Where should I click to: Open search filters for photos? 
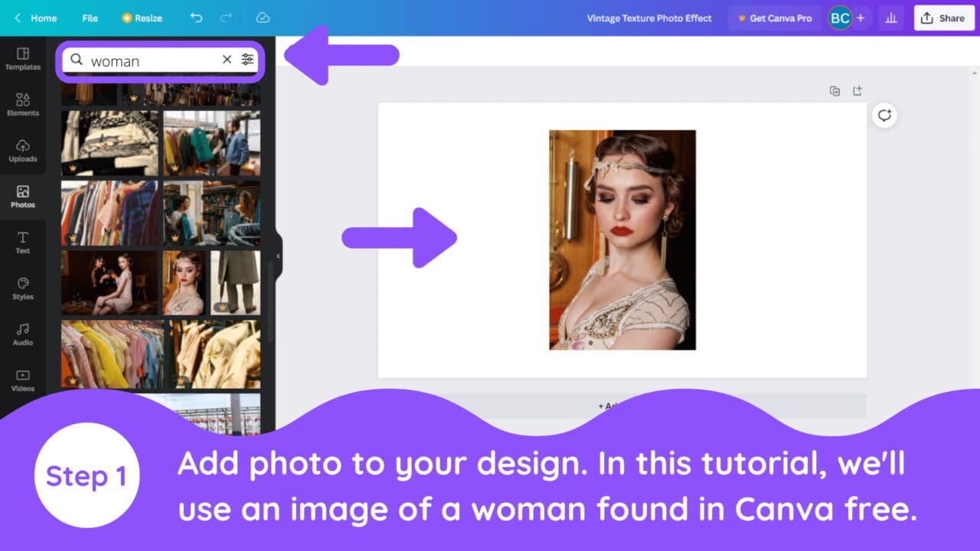click(x=247, y=59)
